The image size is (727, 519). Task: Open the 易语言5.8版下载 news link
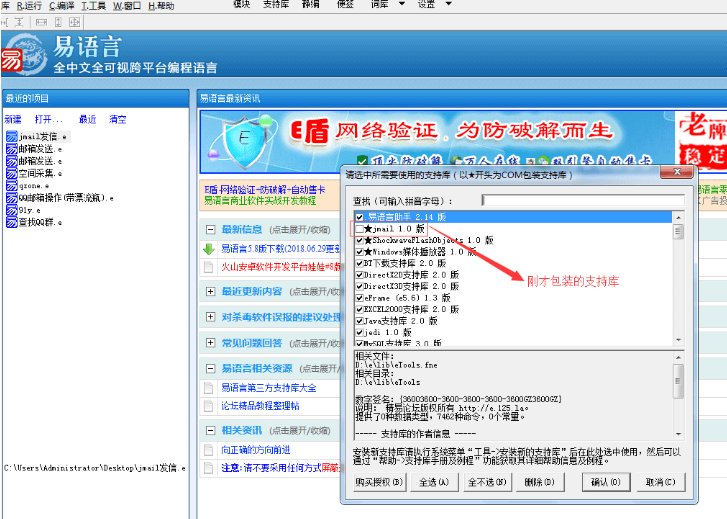coord(281,249)
